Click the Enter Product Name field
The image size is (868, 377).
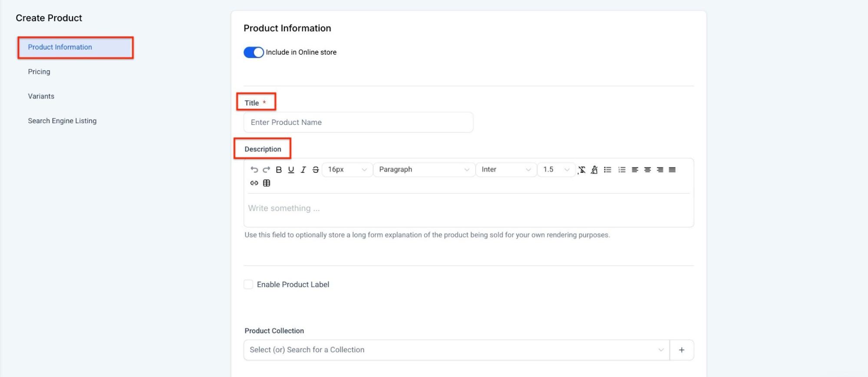[358, 122]
